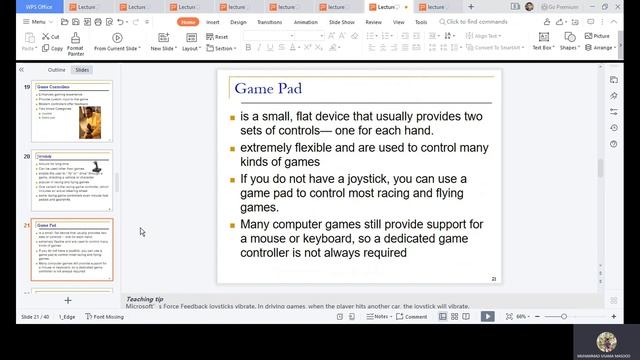
Task: Click the Undo arrow icon
Action: (x=120, y=22)
